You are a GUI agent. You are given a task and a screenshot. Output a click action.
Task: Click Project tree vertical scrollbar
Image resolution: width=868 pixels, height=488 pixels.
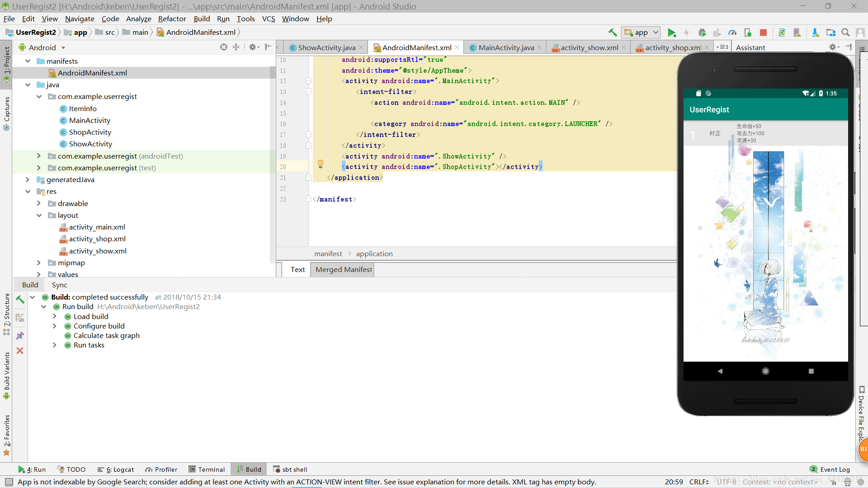[272, 164]
